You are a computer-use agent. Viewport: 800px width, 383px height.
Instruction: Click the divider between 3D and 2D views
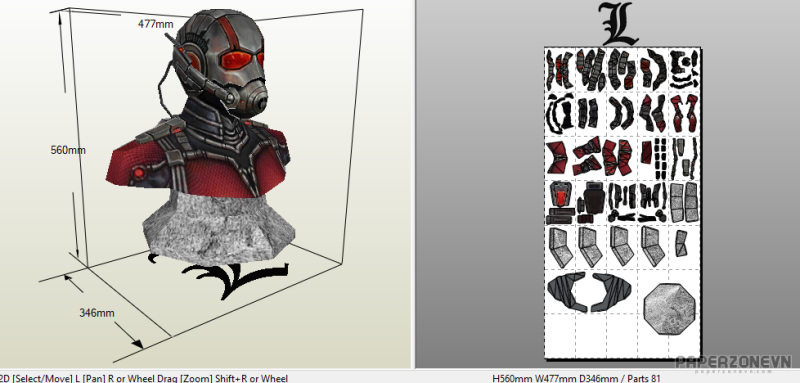414,184
